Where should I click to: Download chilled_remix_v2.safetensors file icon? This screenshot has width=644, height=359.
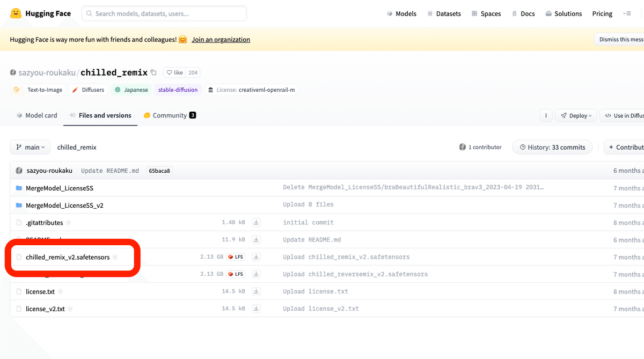pyautogui.click(x=257, y=257)
